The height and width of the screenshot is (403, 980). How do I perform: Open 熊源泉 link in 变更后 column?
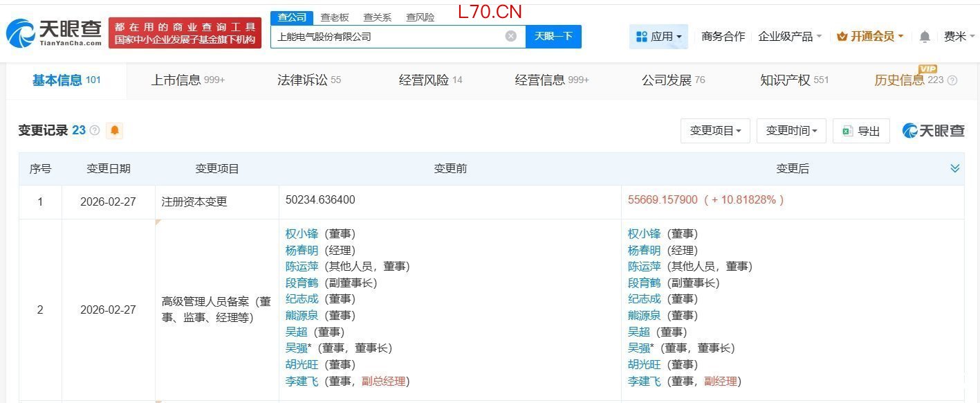point(644,315)
